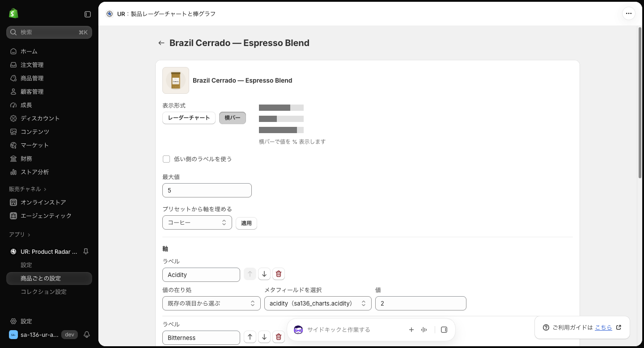The height and width of the screenshot is (348, 644).
Task: Click the 適用 button
Action: pos(246,223)
